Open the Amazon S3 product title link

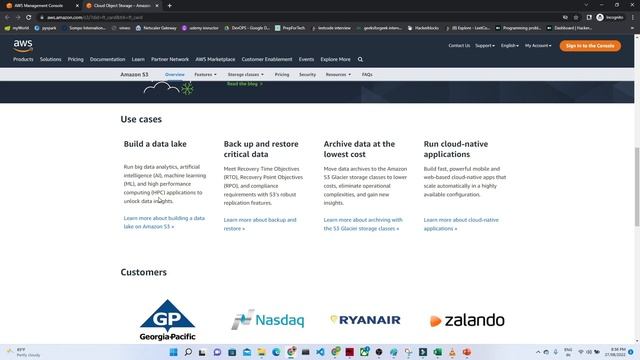134,75
